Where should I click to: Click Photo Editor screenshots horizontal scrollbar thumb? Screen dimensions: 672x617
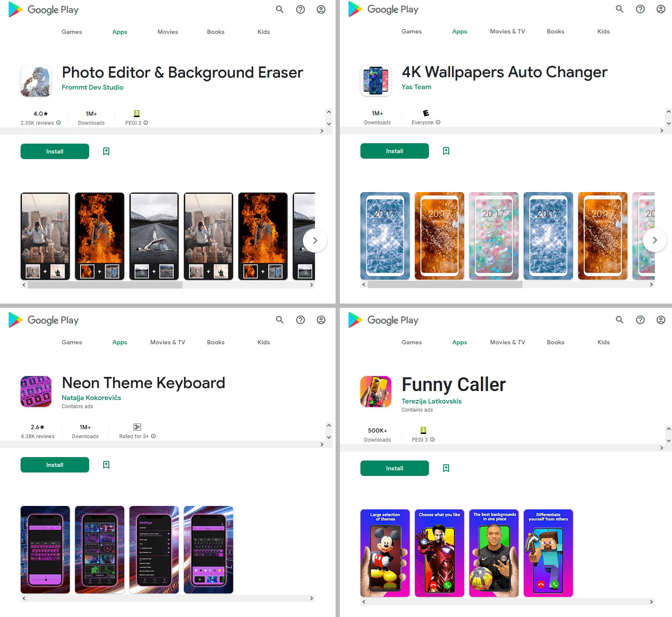click(105, 285)
